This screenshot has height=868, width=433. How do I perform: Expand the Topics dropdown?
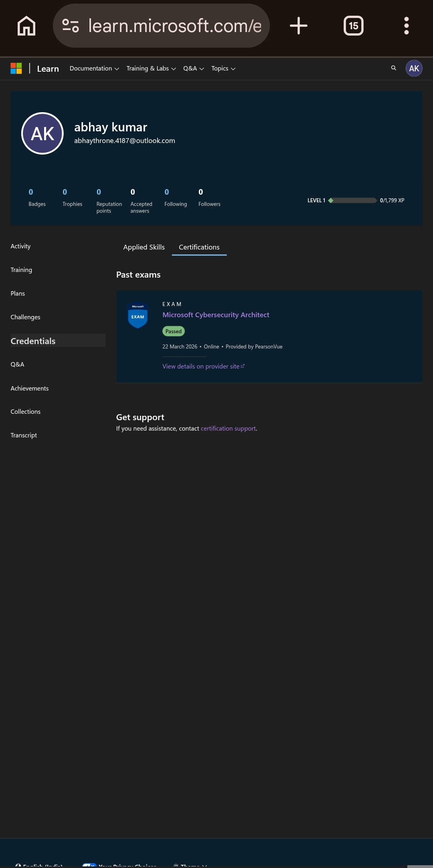(223, 68)
